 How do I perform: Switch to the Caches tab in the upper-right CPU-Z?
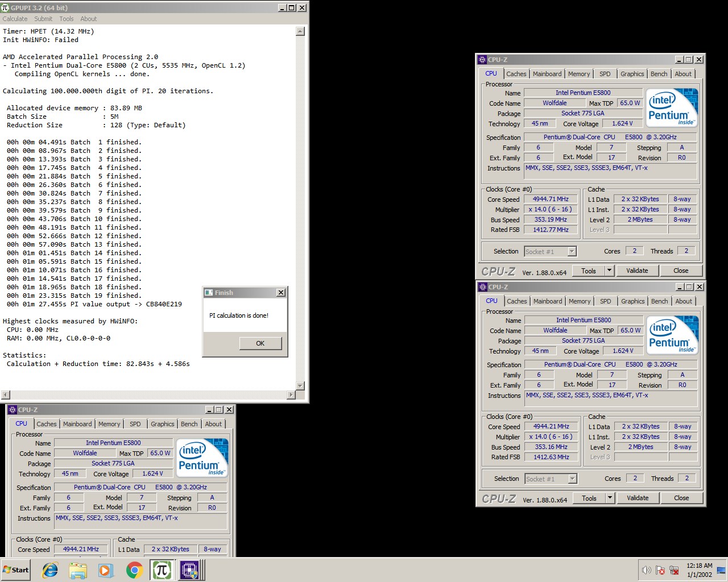tap(516, 74)
